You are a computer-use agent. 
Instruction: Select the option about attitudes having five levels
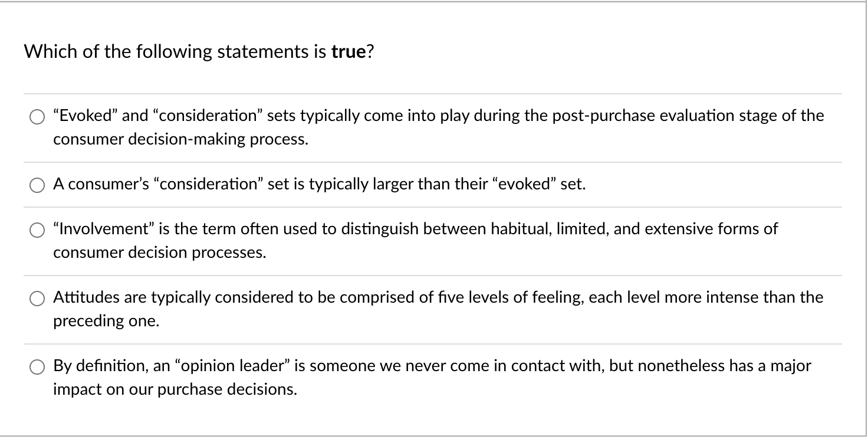pos(37,298)
